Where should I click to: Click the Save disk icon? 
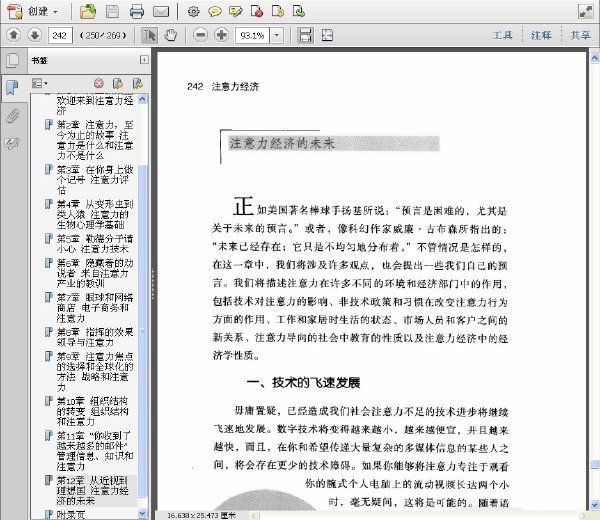112,11
